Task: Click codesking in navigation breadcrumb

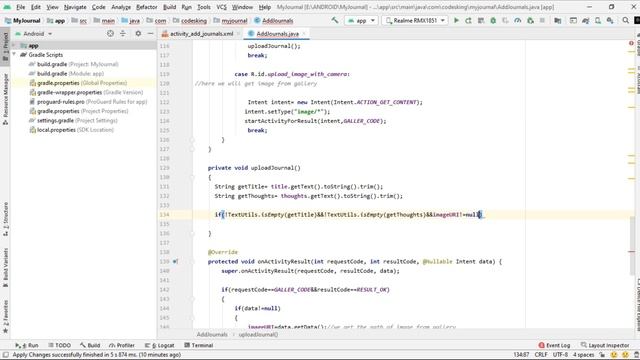Action: [x=194, y=20]
